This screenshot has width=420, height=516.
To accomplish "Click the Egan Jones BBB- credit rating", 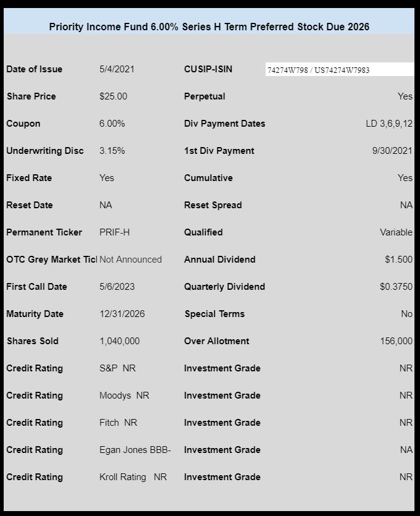I will tap(135, 450).
